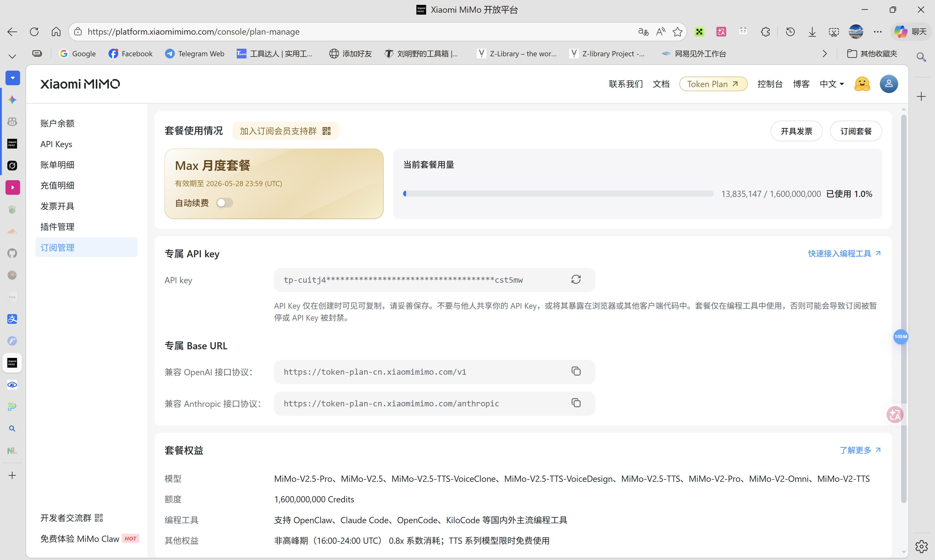Click the Hugging Face emoji icon
The image size is (935, 560).
point(862,84)
